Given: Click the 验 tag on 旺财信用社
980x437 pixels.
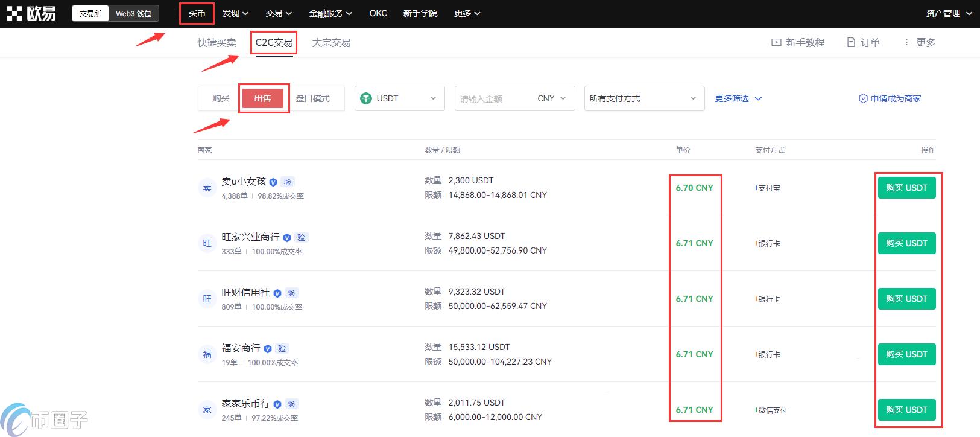Looking at the screenshot, I should coord(292,293).
